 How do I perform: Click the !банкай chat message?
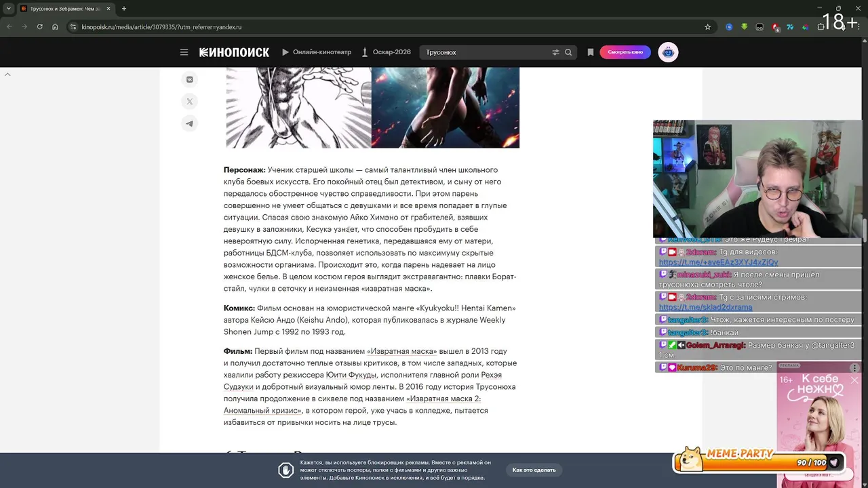pyautogui.click(x=725, y=332)
